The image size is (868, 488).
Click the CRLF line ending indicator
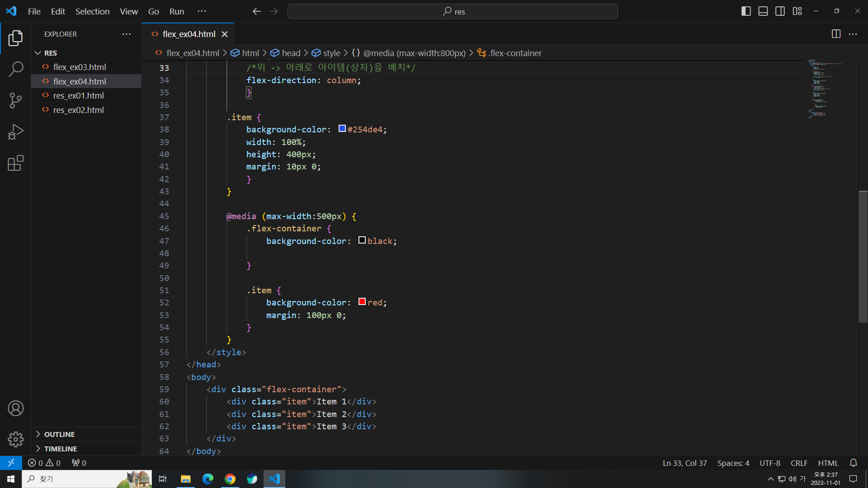pyautogui.click(x=799, y=463)
